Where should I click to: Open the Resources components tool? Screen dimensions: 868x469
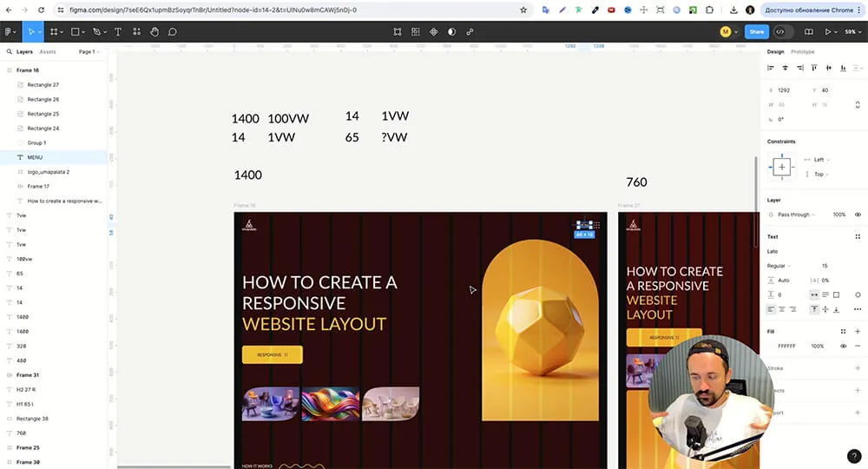(x=137, y=32)
